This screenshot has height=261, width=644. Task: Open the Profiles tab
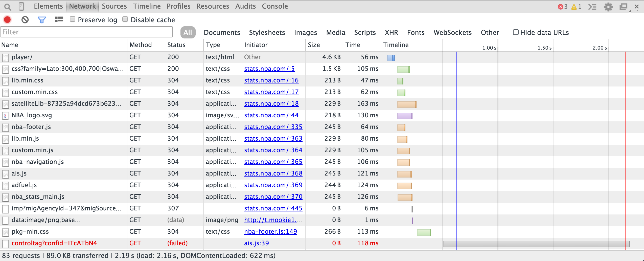click(178, 6)
